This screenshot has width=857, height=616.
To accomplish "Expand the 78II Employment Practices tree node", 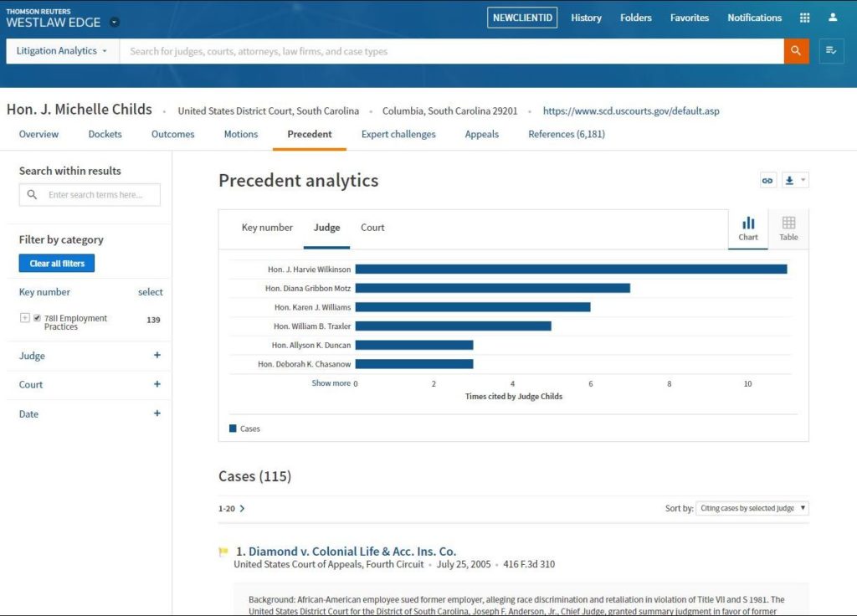I will pos(24,317).
